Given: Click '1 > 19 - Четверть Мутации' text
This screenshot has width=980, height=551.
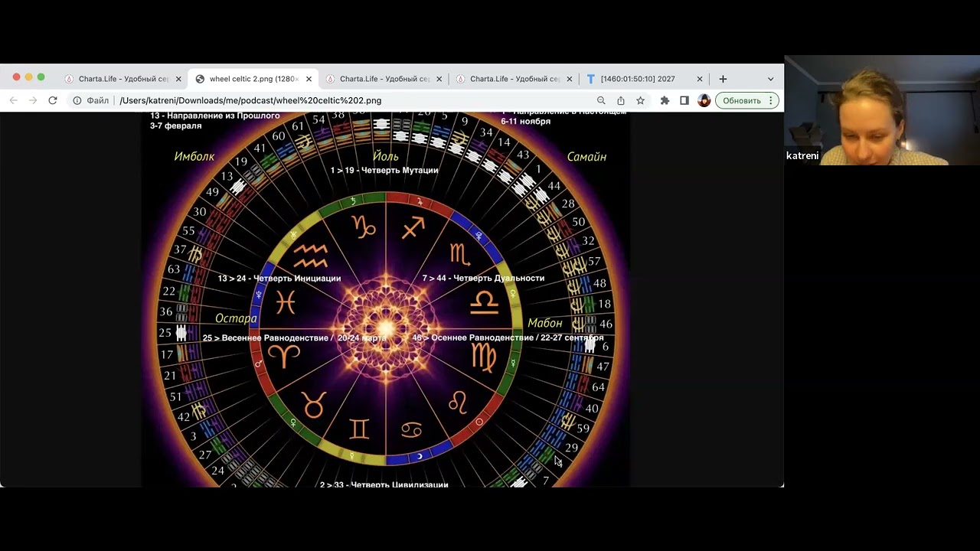Looking at the screenshot, I should click(384, 170).
